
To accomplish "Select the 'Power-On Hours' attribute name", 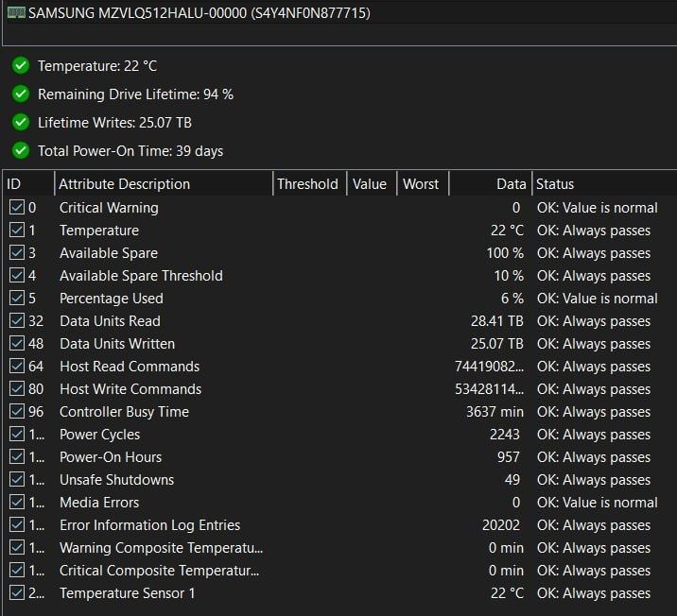I will tap(111, 457).
